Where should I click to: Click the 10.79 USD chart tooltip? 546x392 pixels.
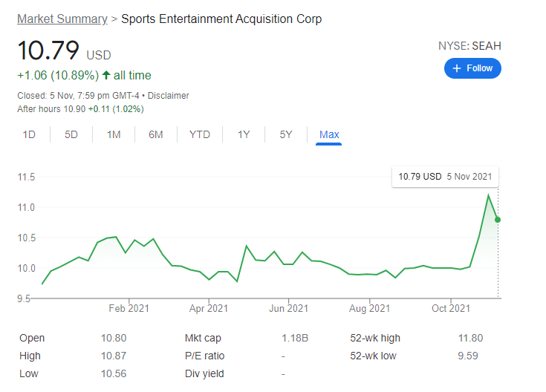(x=445, y=177)
